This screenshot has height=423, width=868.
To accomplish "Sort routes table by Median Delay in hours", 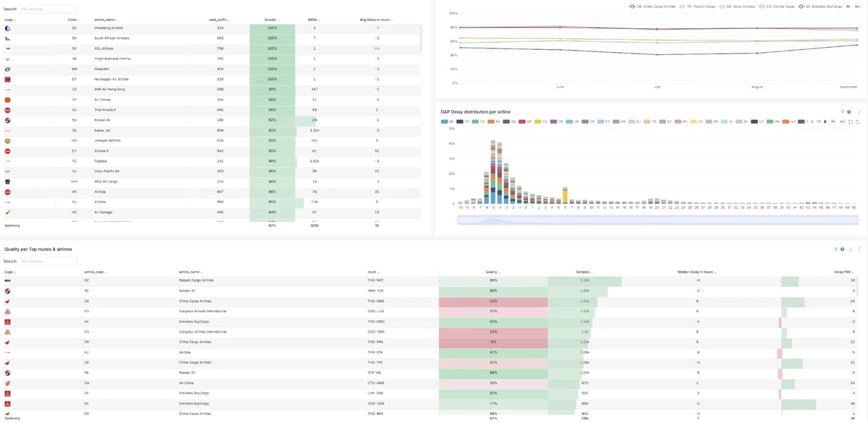I will click(698, 272).
